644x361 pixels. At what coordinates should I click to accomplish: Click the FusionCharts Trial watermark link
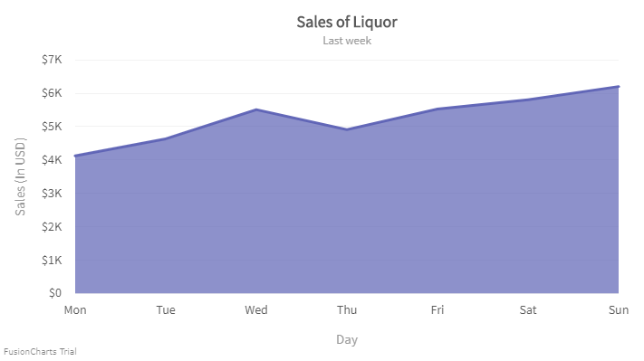[x=40, y=352]
